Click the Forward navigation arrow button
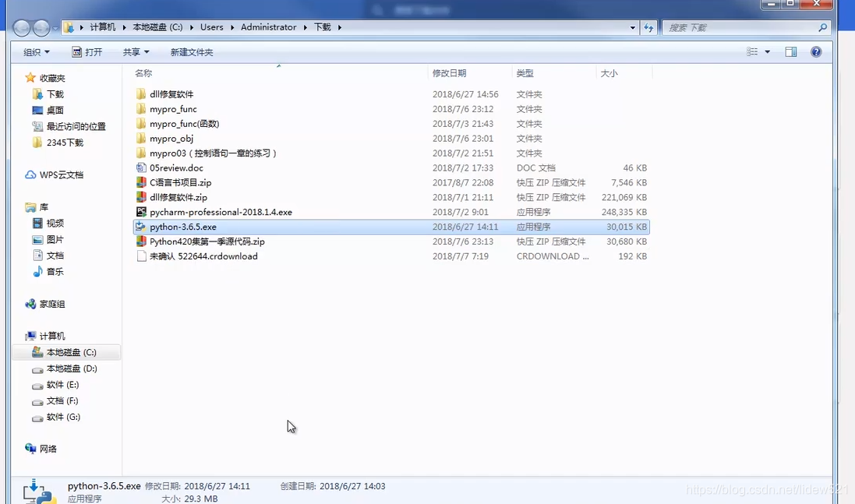 tap(41, 27)
